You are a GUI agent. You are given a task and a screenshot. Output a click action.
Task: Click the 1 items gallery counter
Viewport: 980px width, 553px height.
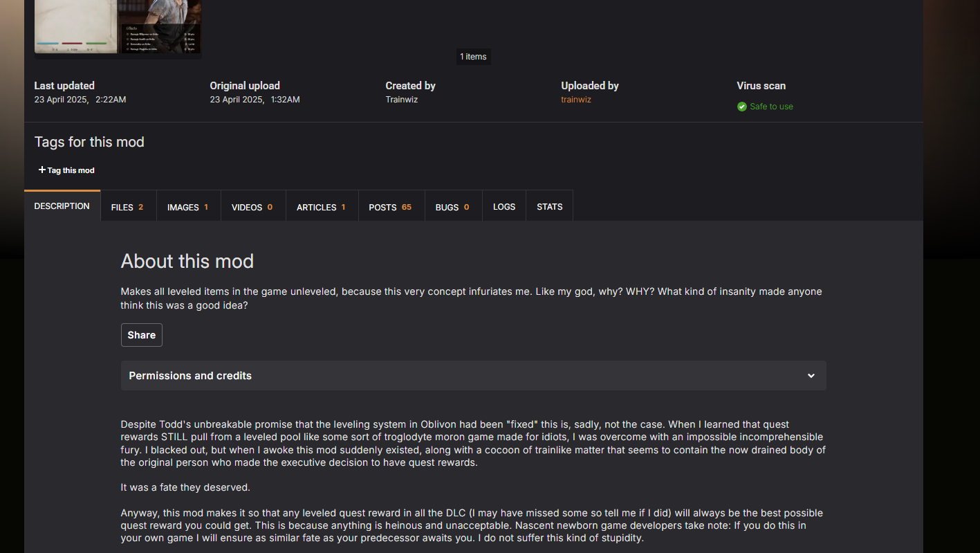(474, 57)
